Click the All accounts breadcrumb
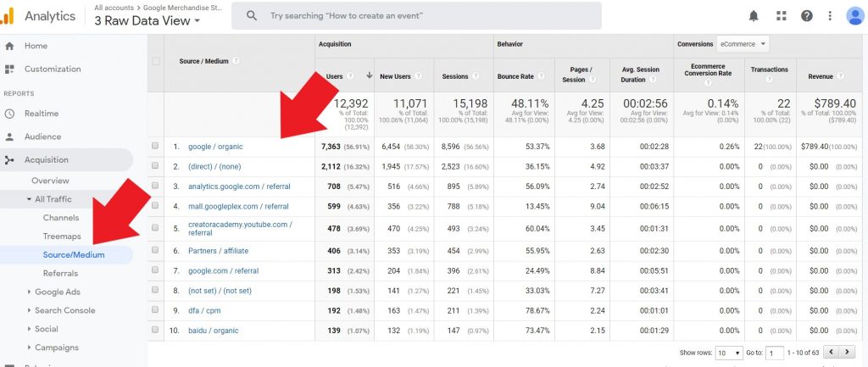 [114, 8]
